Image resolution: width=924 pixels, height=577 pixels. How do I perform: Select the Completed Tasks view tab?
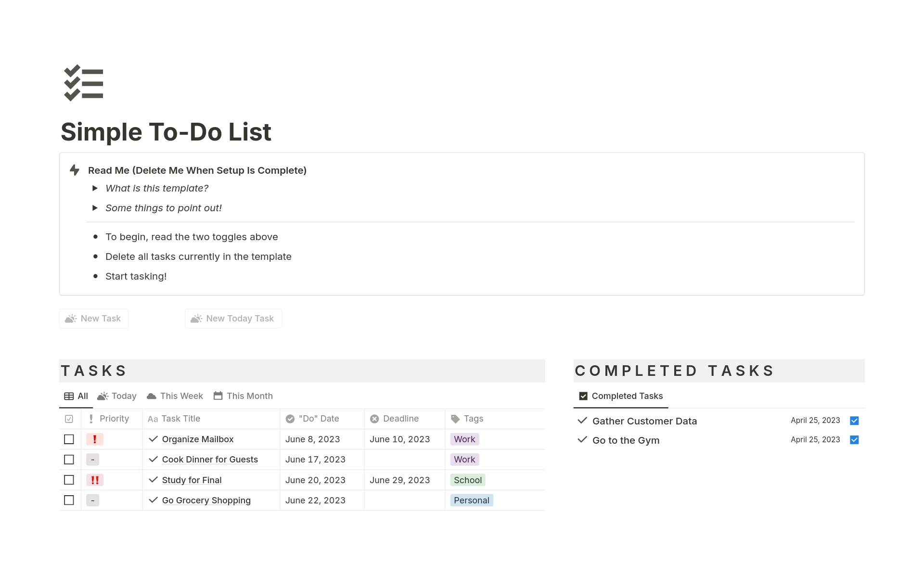pyautogui.click(x=621, y=396)
